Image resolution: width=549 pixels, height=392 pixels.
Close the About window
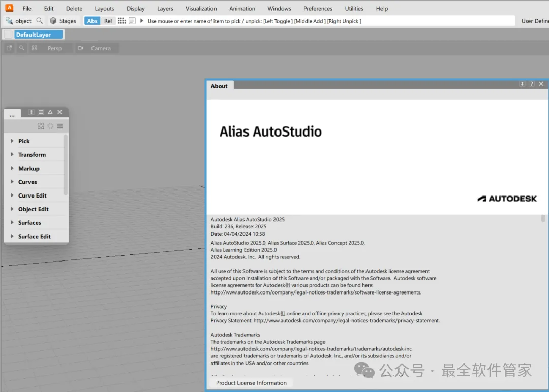[541, 84]
